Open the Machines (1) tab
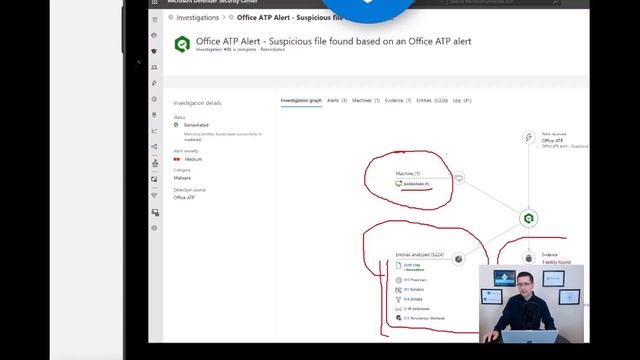Viewport: 640px width, 360px height. pyautogui.click(x=366, y=100)
